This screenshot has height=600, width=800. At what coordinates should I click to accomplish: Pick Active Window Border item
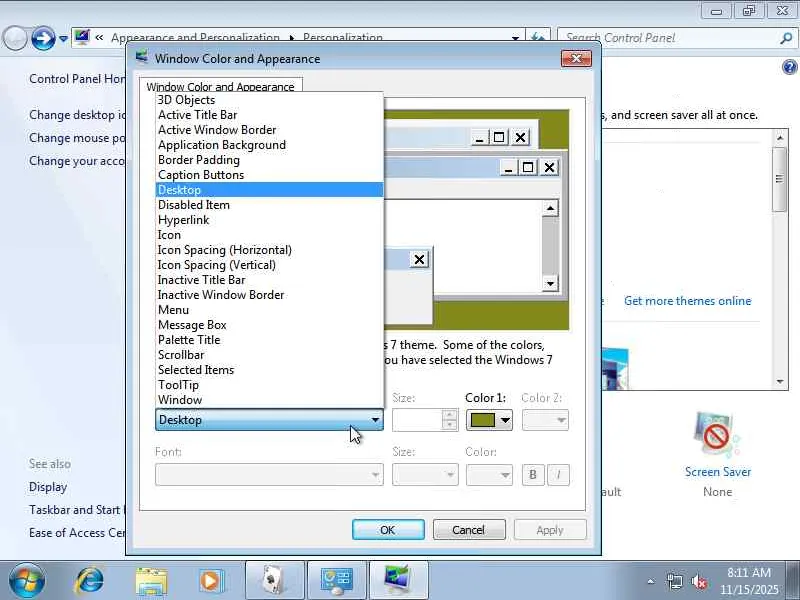269,130
